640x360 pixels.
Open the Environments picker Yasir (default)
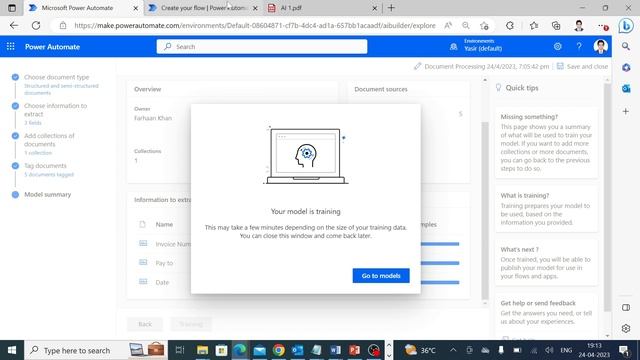(x=476, y=46)
